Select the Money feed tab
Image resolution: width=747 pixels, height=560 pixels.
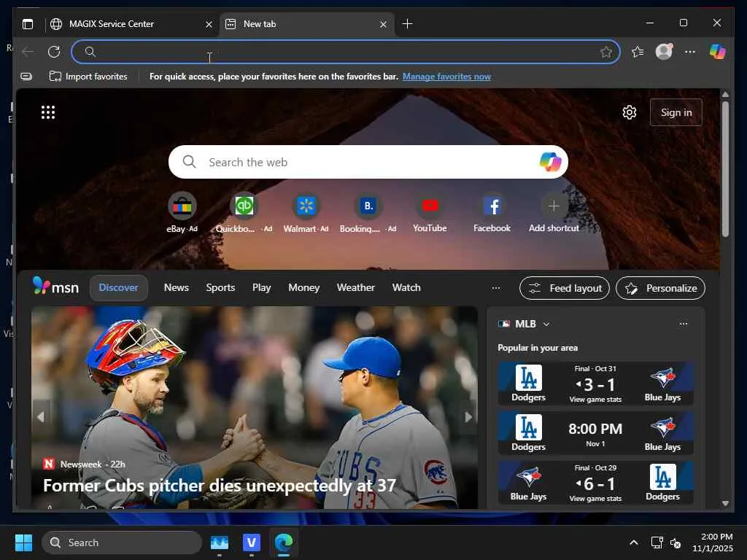(304, 287)
